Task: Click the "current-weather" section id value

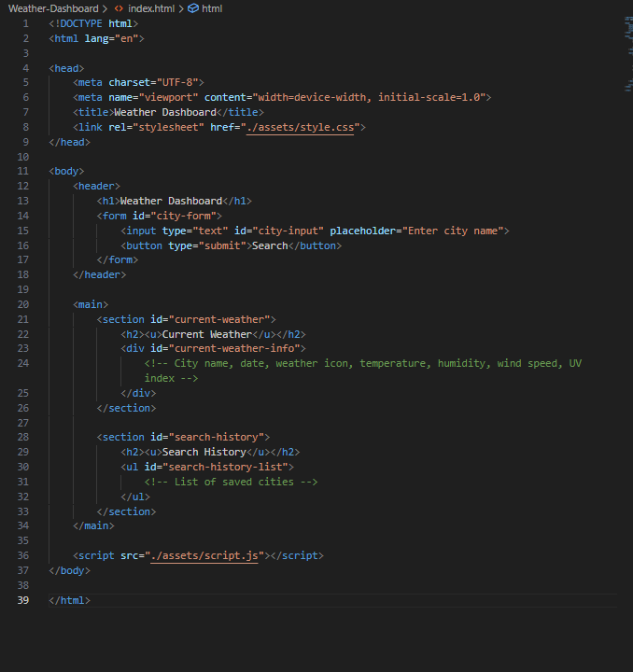Action: [x=219, y=319]
